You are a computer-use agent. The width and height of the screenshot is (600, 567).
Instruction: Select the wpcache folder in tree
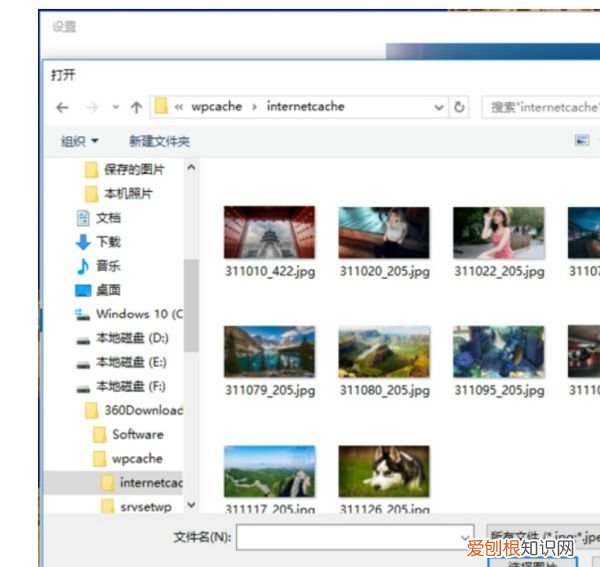128,459
